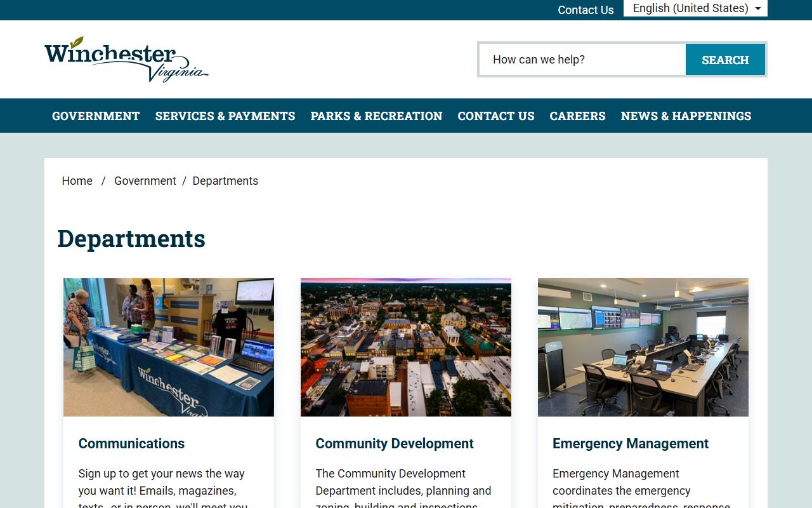Click the Winchester Virginia logo

pos(126,60)
